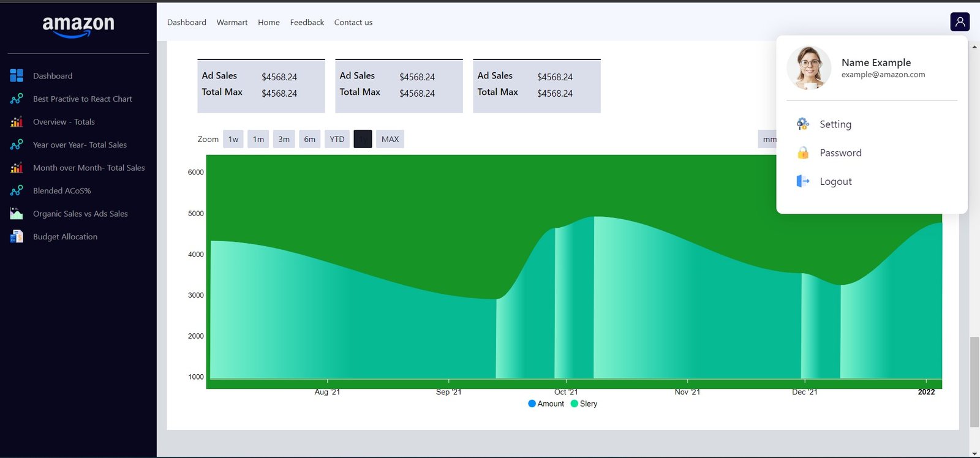Toggle the user profile icon in top bar
The height and width of the screenshot is (458, 980).
tap(959, 22)
